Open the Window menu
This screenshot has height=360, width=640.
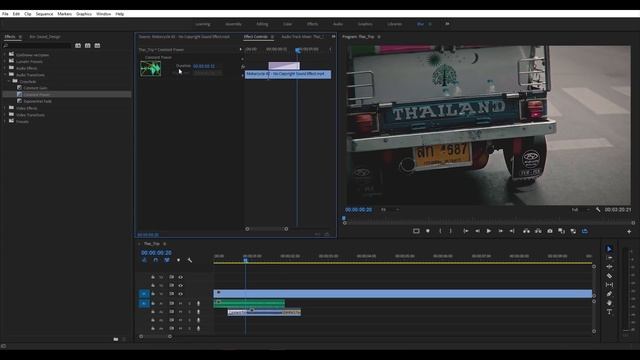(x=103, y=14)
